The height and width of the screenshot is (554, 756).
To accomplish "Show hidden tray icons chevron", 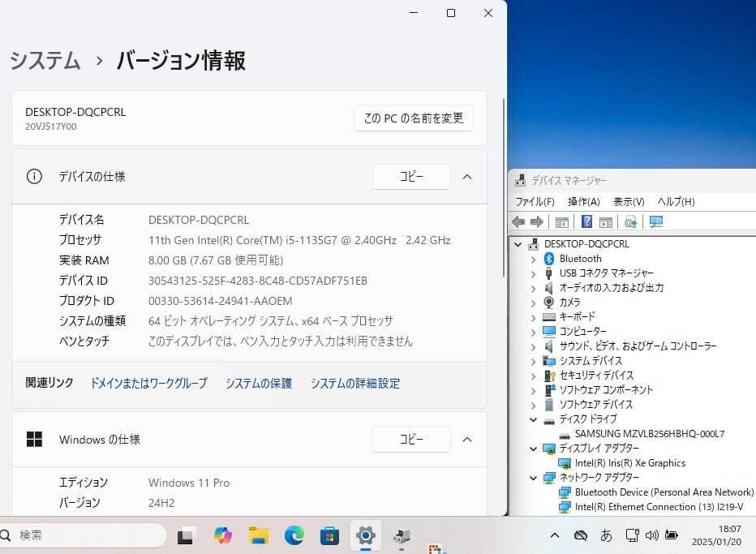I will click(x=555, y=535).
